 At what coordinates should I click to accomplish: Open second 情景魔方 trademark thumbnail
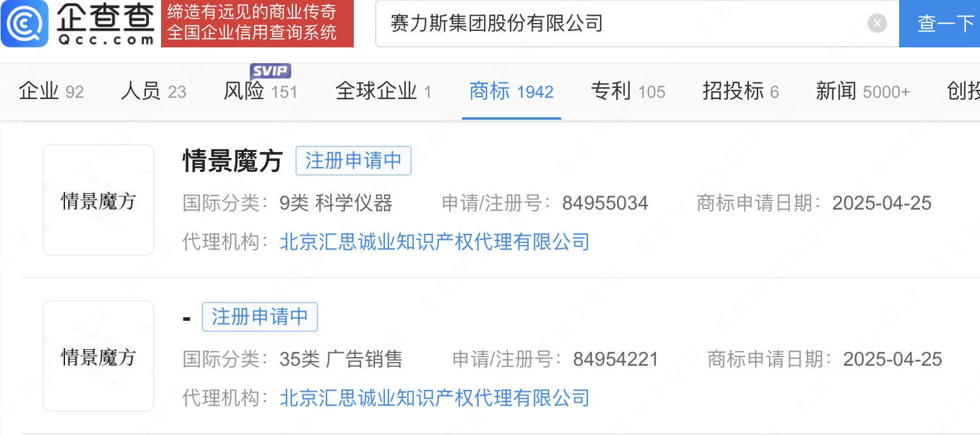tap(98, 356)
